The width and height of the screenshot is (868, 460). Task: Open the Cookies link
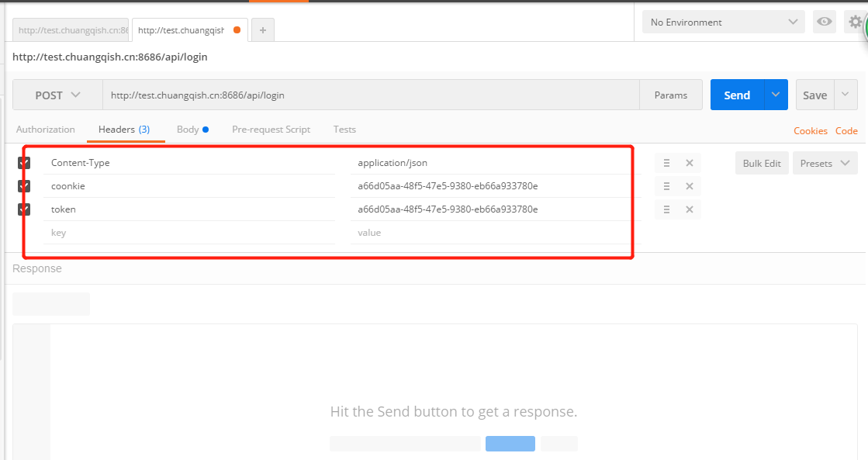click(811, 130)
